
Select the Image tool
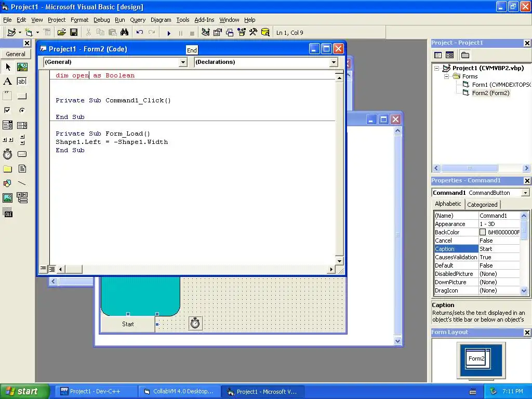tap(7, 198)
